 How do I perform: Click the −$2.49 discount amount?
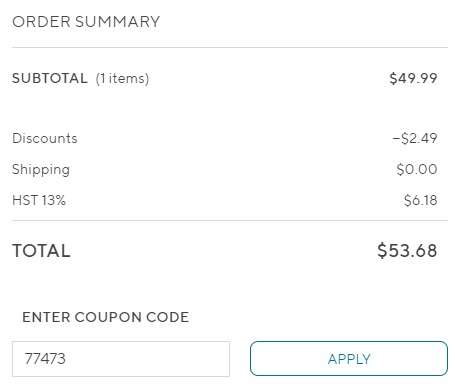415,138
